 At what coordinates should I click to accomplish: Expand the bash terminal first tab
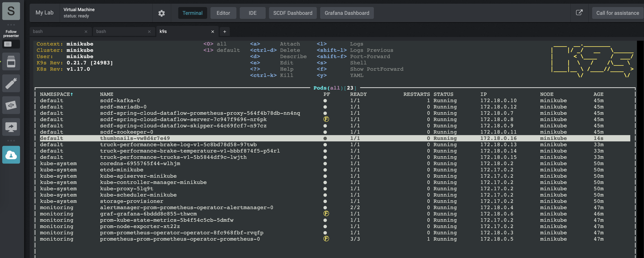pos(57,31)
